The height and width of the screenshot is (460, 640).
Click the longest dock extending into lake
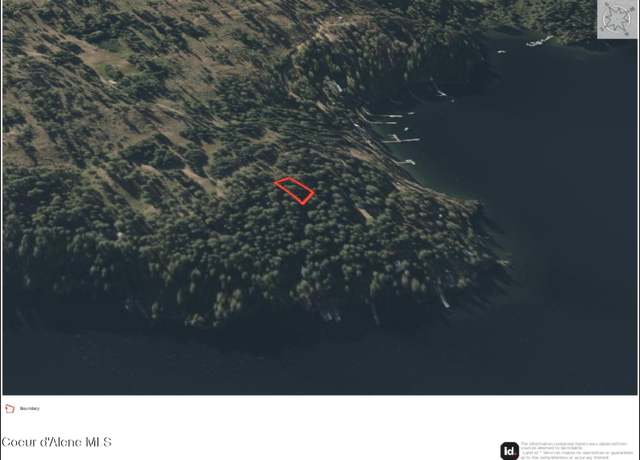click(401, 140)
